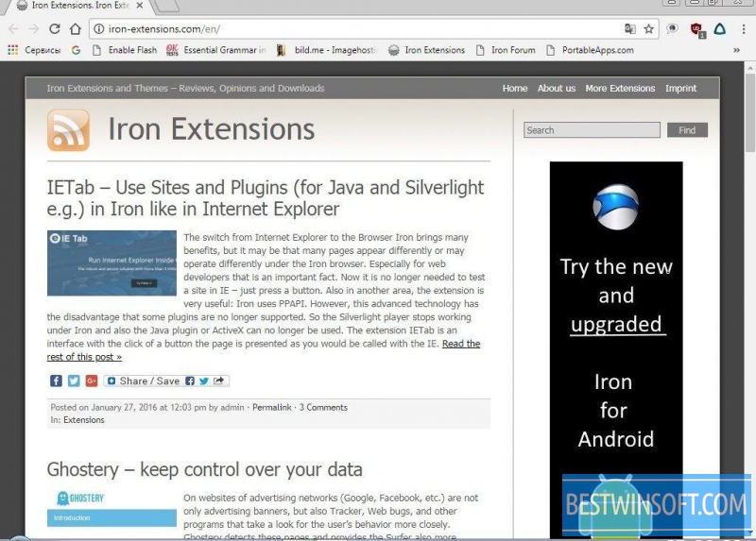Open 3 Comments link
Viewport: 756px width, 541px height.
click(323, 407)
